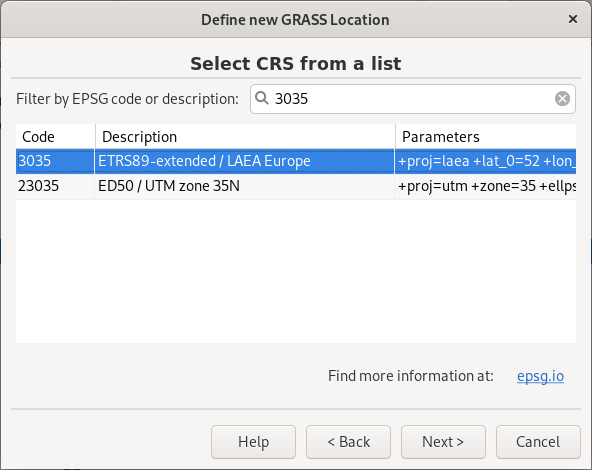The image size is (592, 470).
Task: Click the ED50 / UTM zone 35N description
Action: coord(169,186)
